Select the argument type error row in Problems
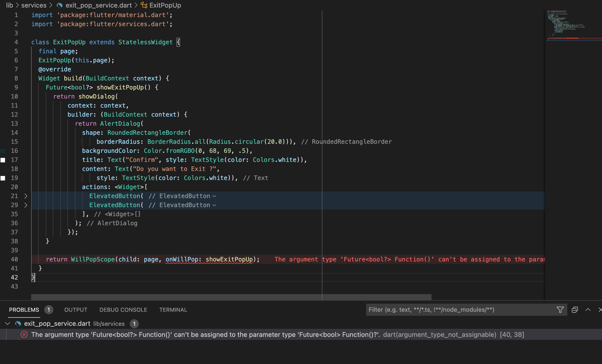The width and height of the screenshot is (602, 364). point(301,335)
